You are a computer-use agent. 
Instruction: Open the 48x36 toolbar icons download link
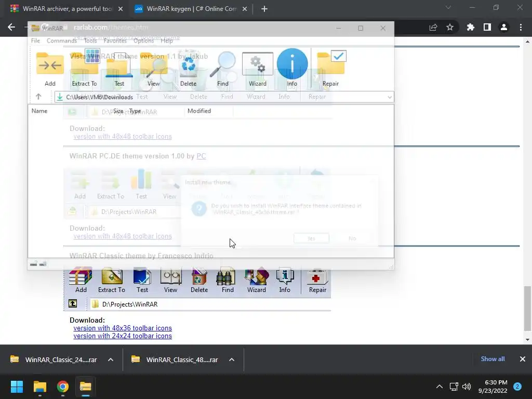click(x=123, y=328)
